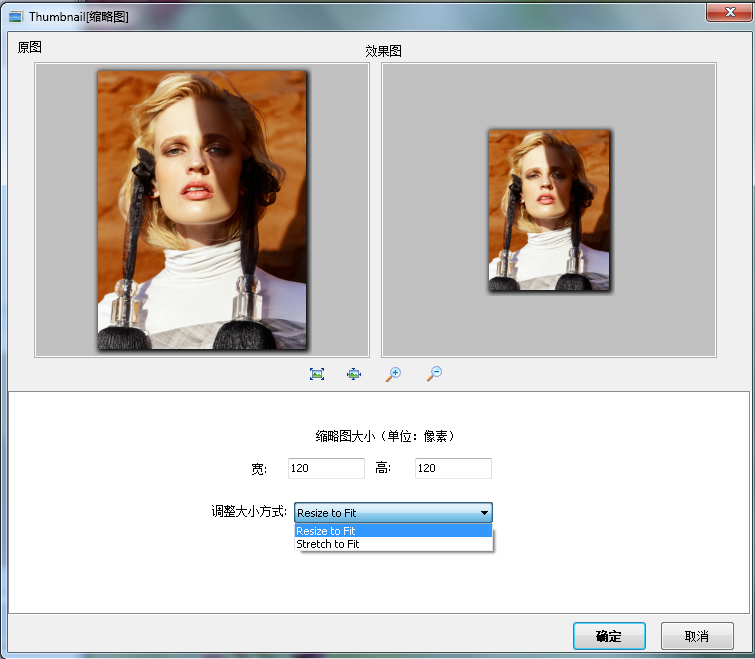Click the resize mode combo box field
Screen dimensions: 755x659
click(385, 513)
